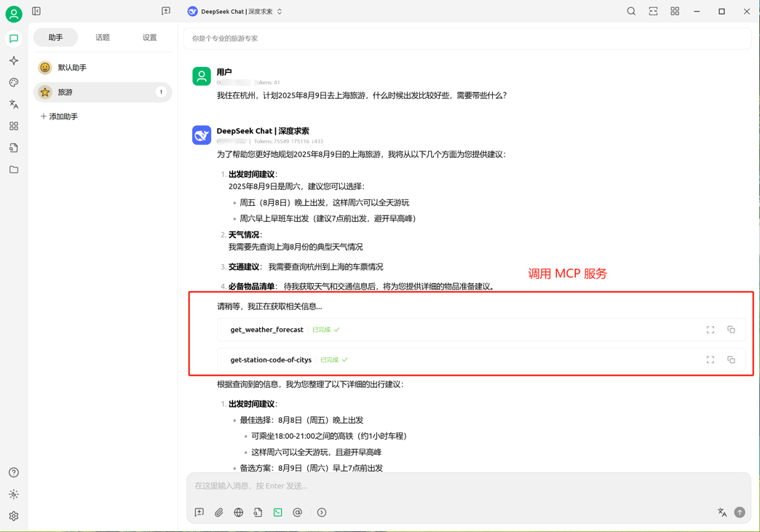
Task: Open the help question mark icon
Action: [14, 472]
